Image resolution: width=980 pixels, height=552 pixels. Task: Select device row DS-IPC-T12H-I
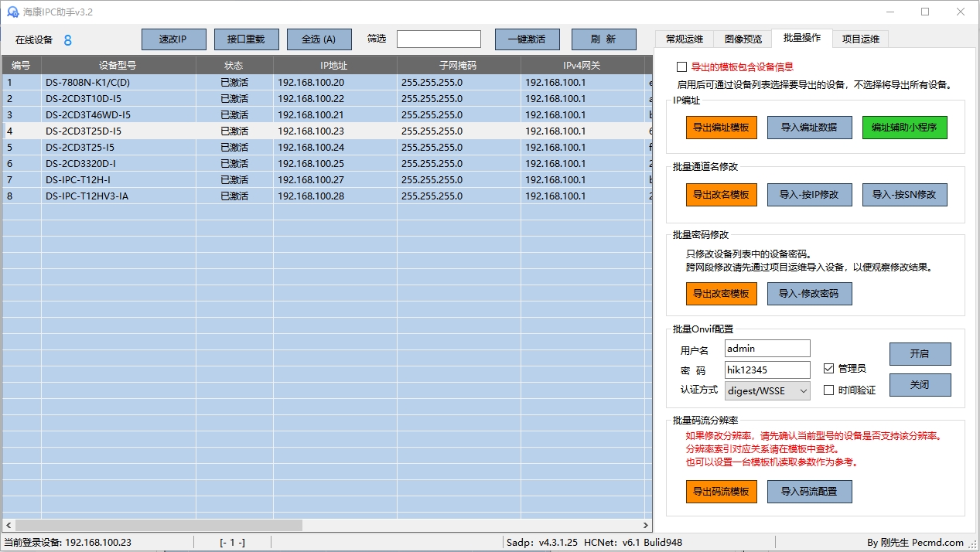[327, 180]
